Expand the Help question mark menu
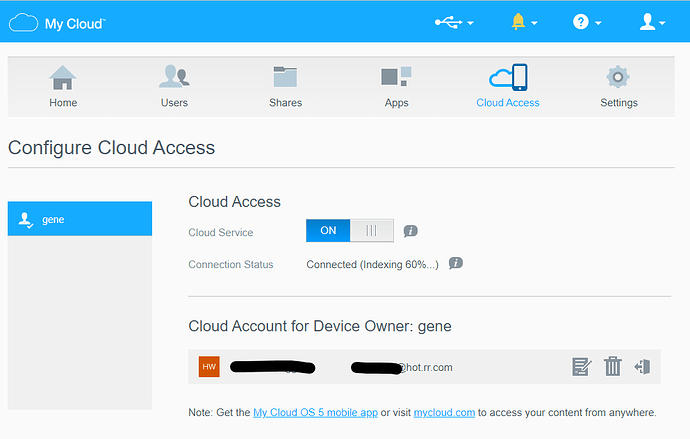This screenshot has height=439, width=690. (x=586, y=22)
